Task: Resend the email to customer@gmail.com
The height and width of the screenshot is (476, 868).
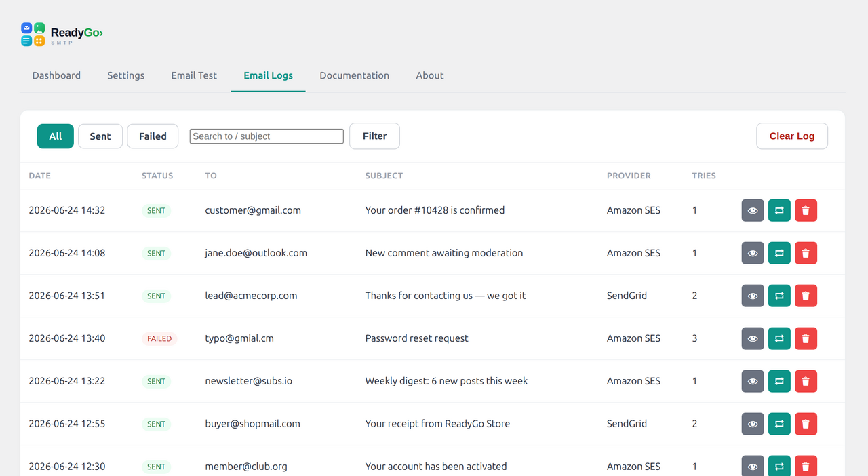Action: 779,210
